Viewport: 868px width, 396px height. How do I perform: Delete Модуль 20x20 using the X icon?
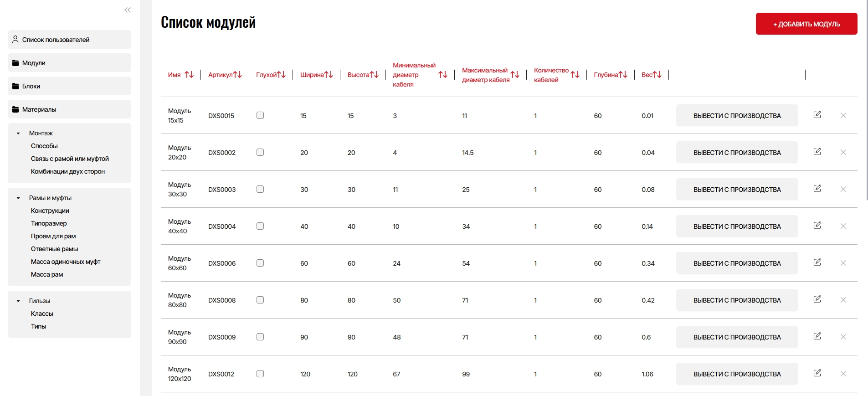point(843,152)
